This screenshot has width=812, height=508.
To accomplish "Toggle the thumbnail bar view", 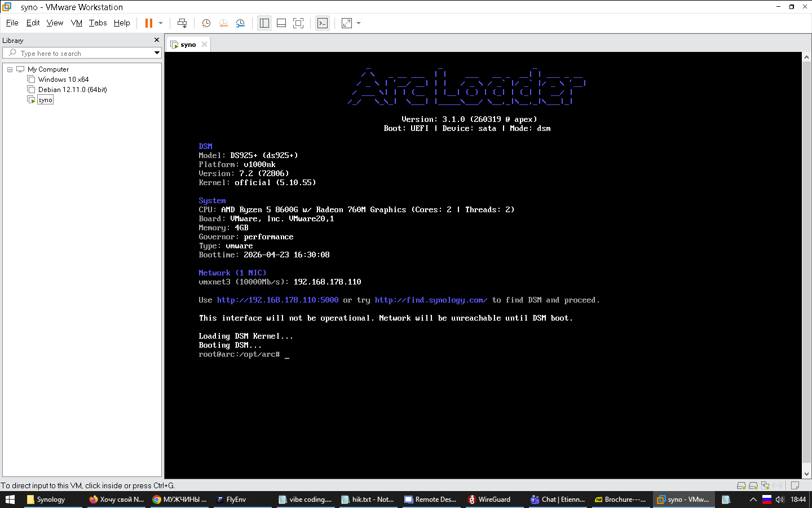I will 281,23.
